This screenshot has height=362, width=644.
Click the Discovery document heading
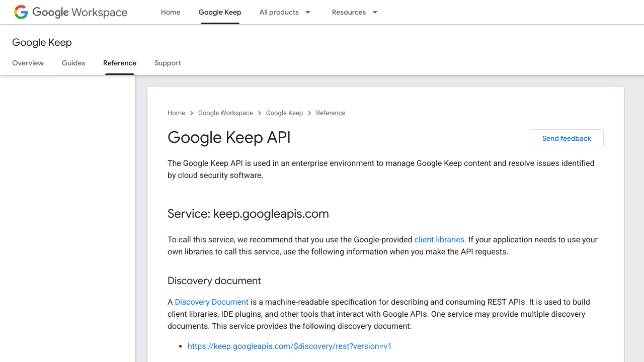click(x=214, y=281)
